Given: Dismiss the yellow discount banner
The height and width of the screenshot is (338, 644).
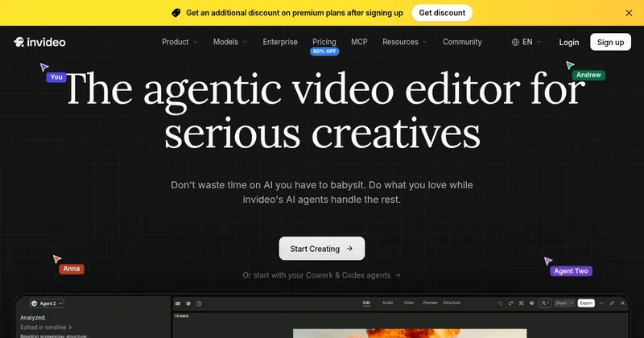Looking at the screenshot, I should pyautogui.click(x=629, y=13).
